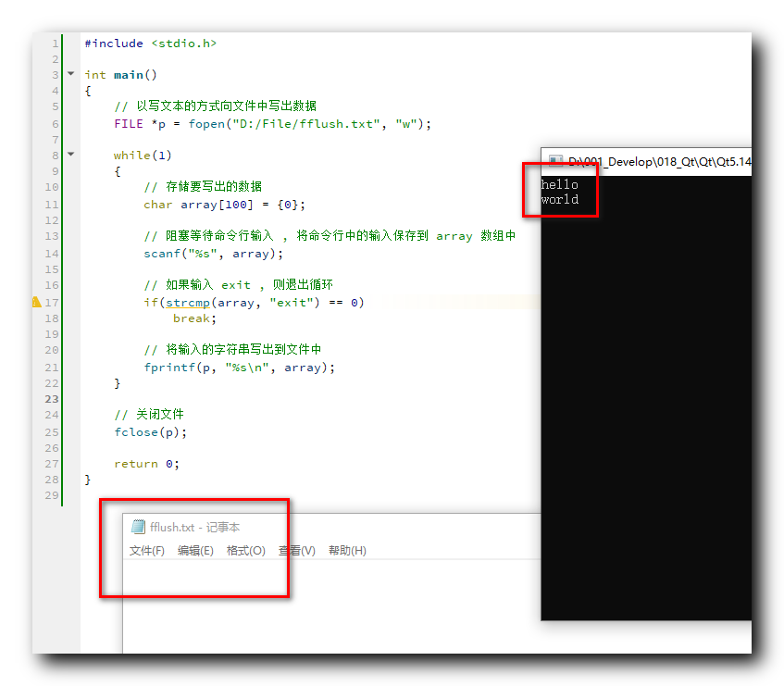The width and height of the screenshot is (784, 686).
Task: Click the console window title bar path
Action: tap(659, 161)
